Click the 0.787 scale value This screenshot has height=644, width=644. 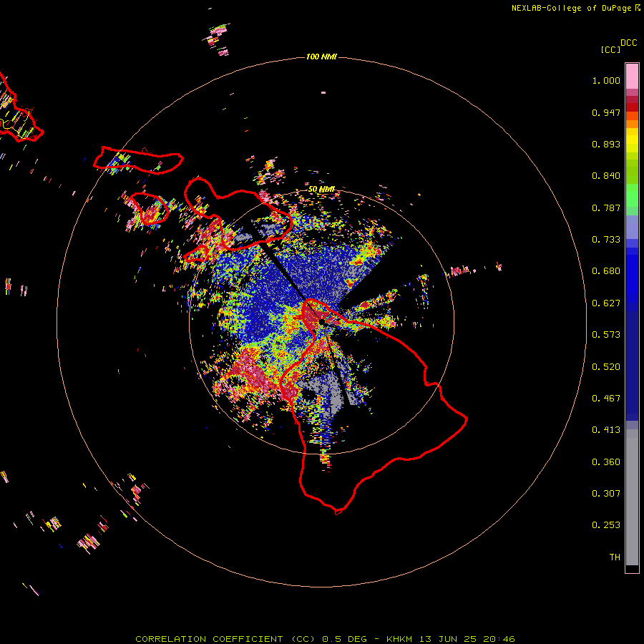click(606, 208)
